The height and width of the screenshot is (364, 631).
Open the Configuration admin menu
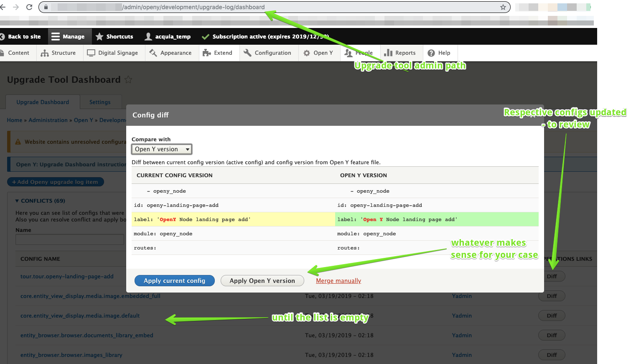[267, 53]
